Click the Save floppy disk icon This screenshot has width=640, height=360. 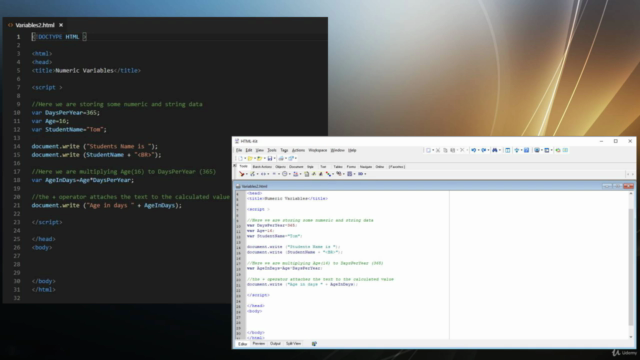pos(270,158)
